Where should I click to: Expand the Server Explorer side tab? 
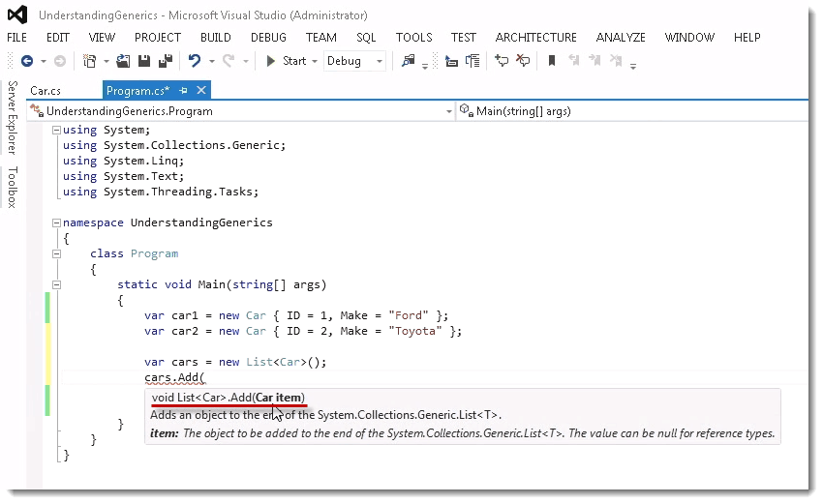pyautogui.click(x=13, y=118)
